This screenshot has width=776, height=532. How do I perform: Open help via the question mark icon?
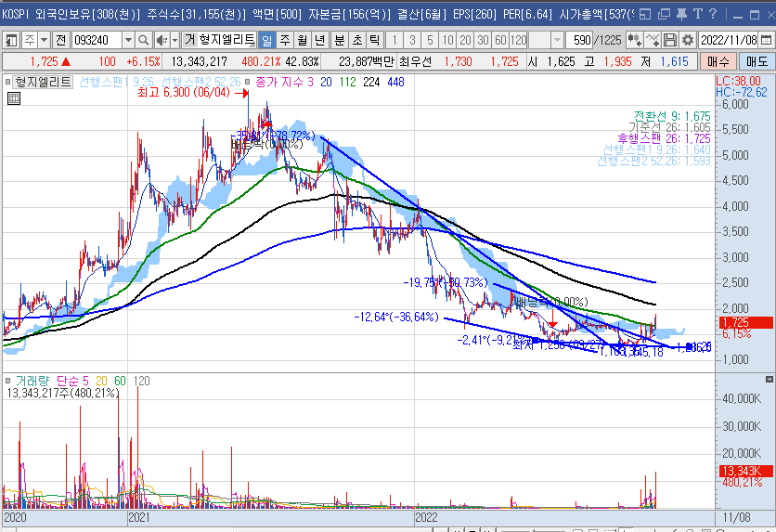pyautogui.click(x=713, y=14)
